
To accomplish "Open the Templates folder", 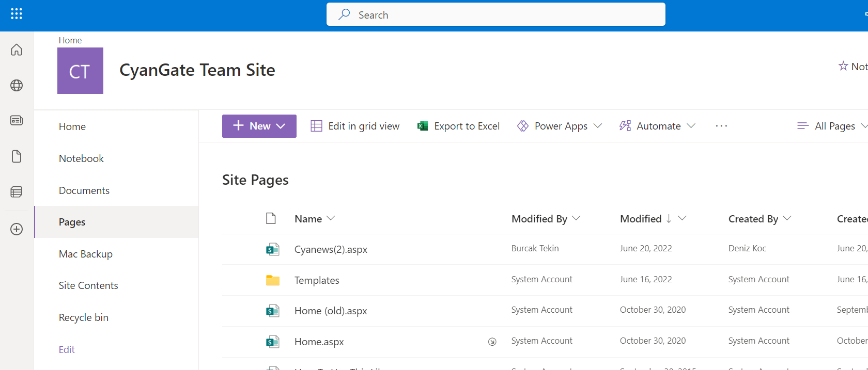I will 317,280.
